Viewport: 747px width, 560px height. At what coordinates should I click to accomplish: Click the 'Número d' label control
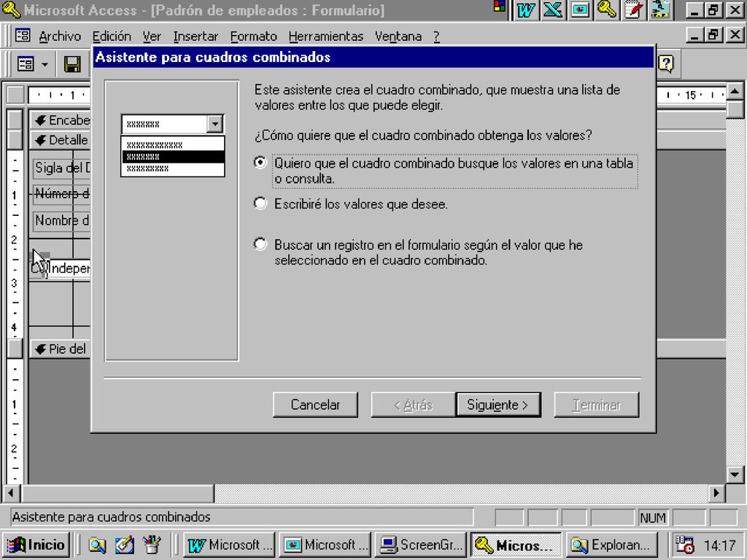click(x=61, y=194)
